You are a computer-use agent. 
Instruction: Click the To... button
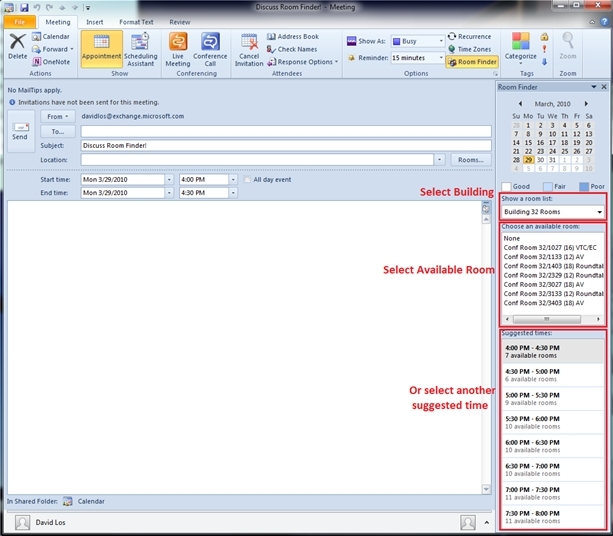[58, 132]
